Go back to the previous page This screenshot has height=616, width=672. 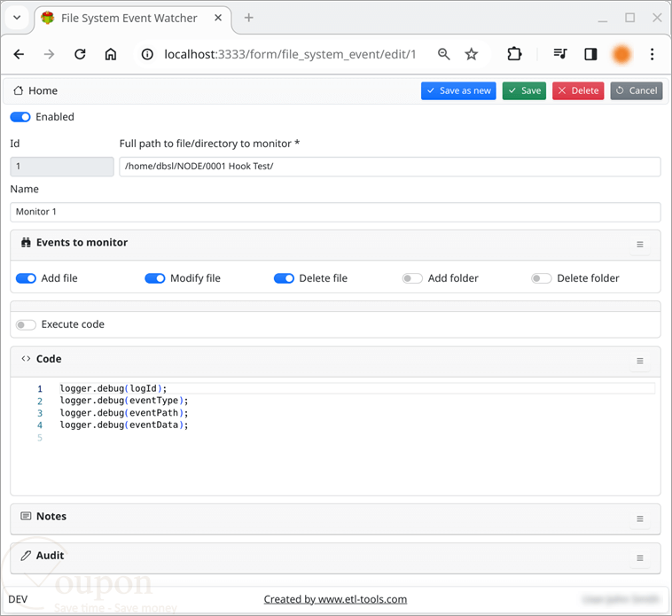pyautogui.click(x=19, y=54)
